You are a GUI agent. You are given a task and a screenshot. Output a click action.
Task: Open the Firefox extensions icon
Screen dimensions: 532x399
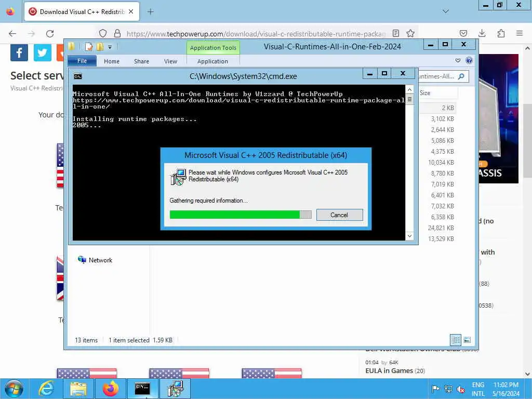point(501,33)
